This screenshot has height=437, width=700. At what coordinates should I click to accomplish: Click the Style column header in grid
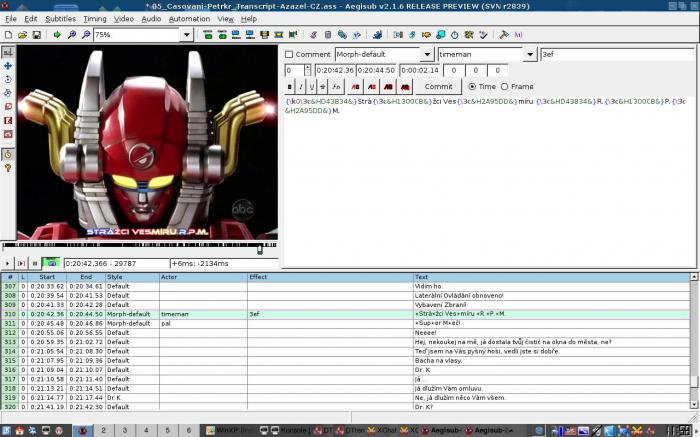[132, 277]
